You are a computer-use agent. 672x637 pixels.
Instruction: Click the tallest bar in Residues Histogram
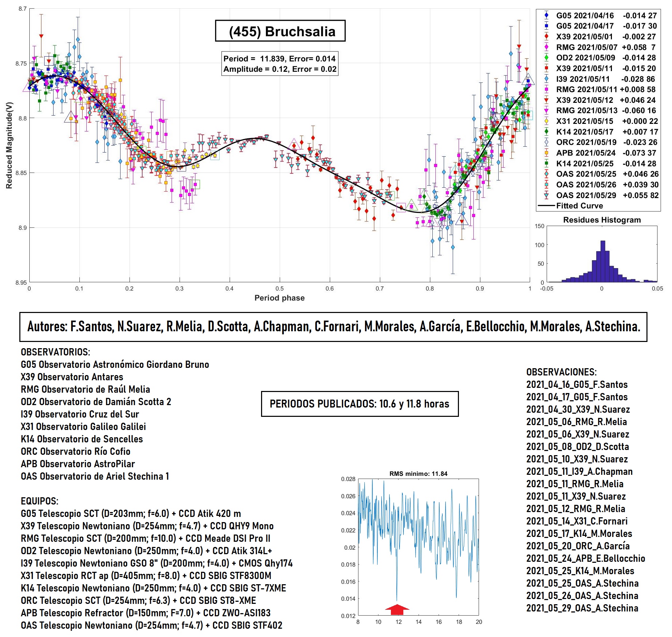click(x=603, y=261)
